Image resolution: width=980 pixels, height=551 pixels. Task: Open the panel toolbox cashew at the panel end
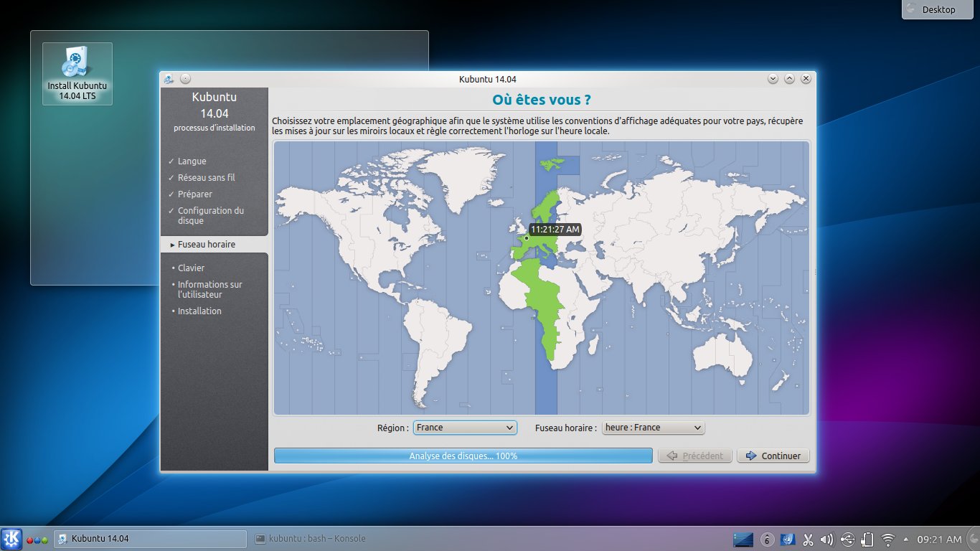pos(972,539)
